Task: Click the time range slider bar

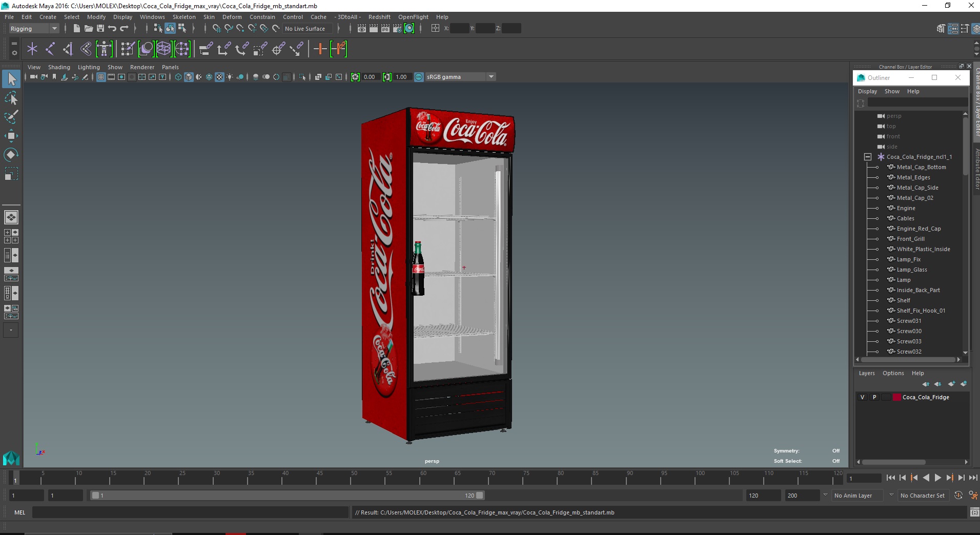Action: (x=287, y=496)
